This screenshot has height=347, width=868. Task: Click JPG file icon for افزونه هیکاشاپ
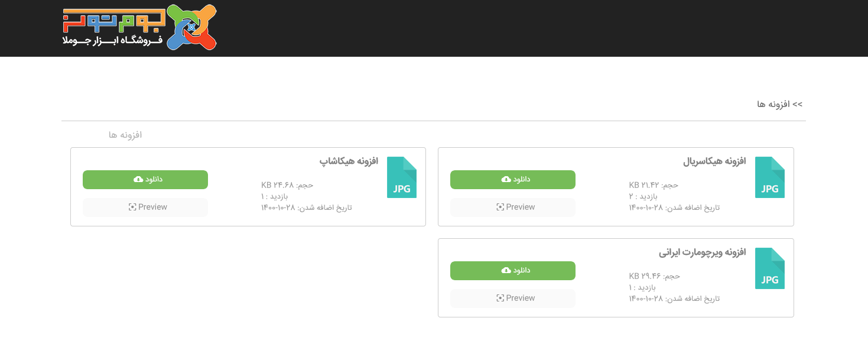click(x=401, y=177)
